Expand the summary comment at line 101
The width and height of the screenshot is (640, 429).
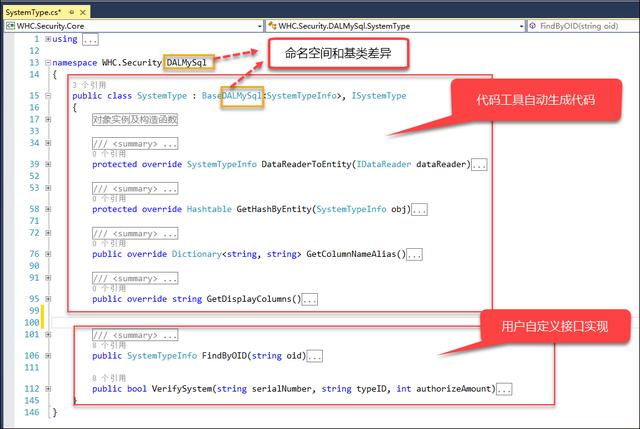48,335
